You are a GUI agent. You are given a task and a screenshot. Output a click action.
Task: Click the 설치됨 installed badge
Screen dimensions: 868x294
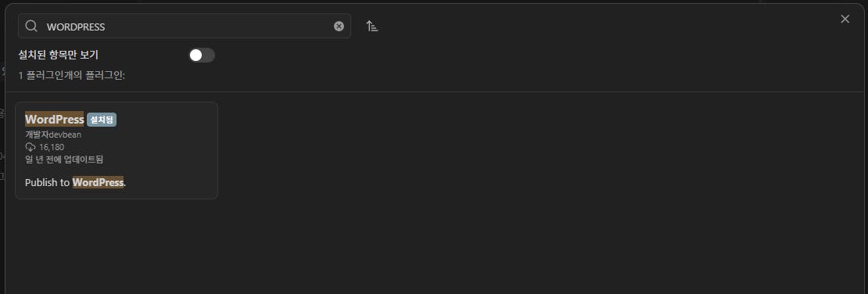coord(102,120)
